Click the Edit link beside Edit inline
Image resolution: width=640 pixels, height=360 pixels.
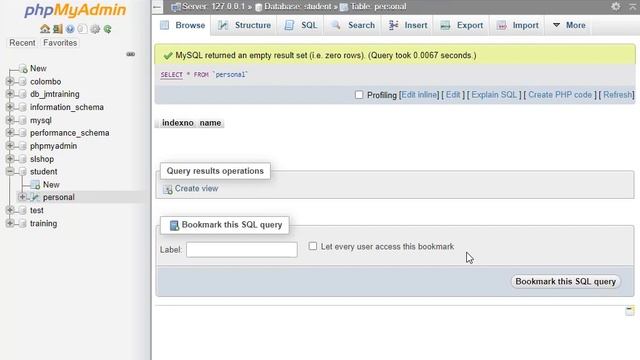click(x=453, y=95)
